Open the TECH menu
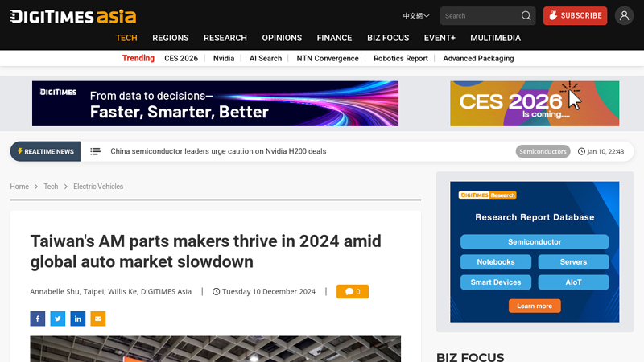 pos(126,38)
